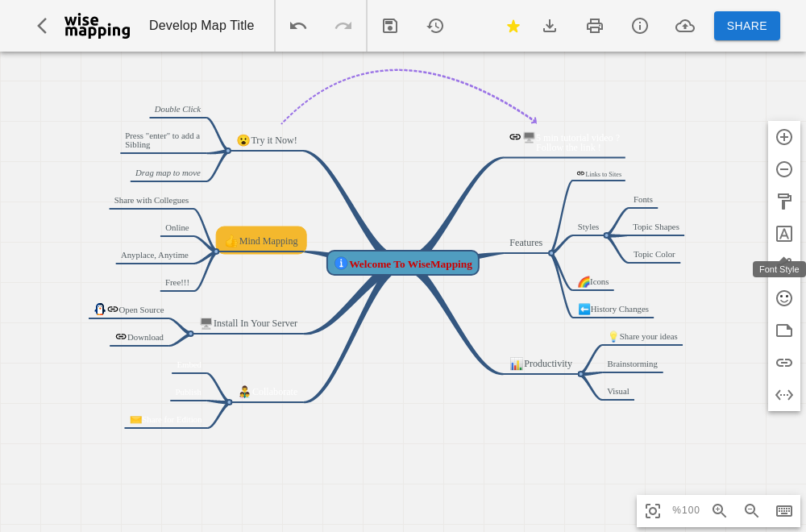Undo the last change

[x=298, y=26]
